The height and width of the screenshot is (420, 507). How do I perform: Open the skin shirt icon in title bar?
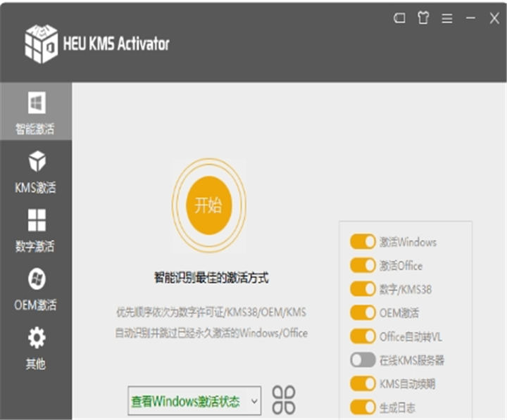(x=423, y=18)
